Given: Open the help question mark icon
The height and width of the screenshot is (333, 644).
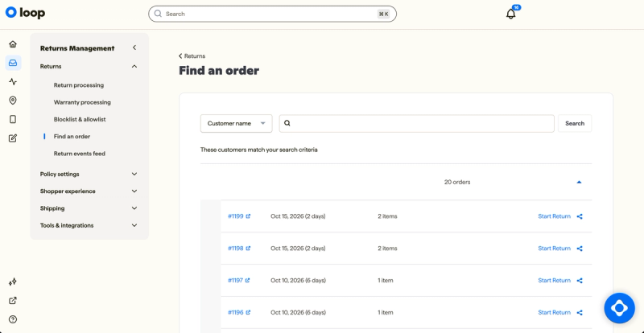Looking at the screenshot, I should (13, 319).
